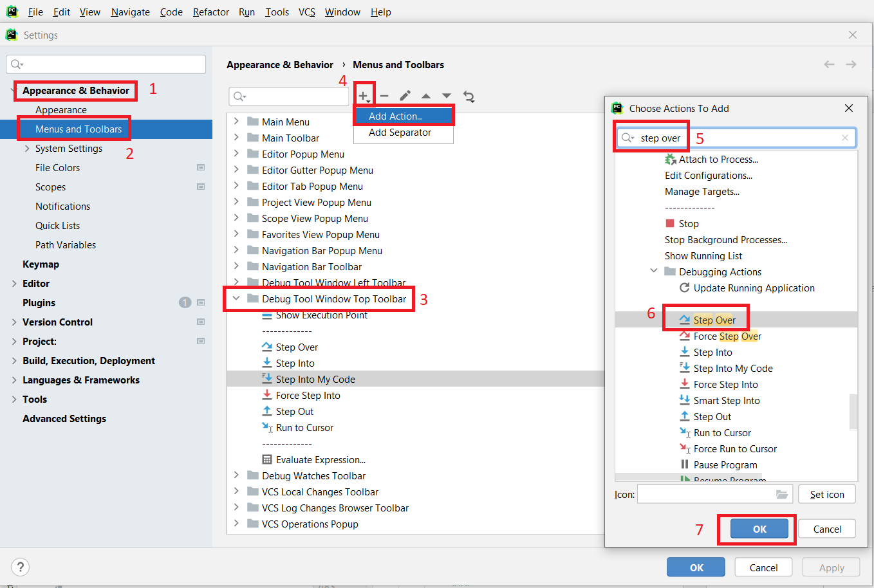Open the Navigate menu
Screen dimensions: 874x588
(x=130, y=12)
